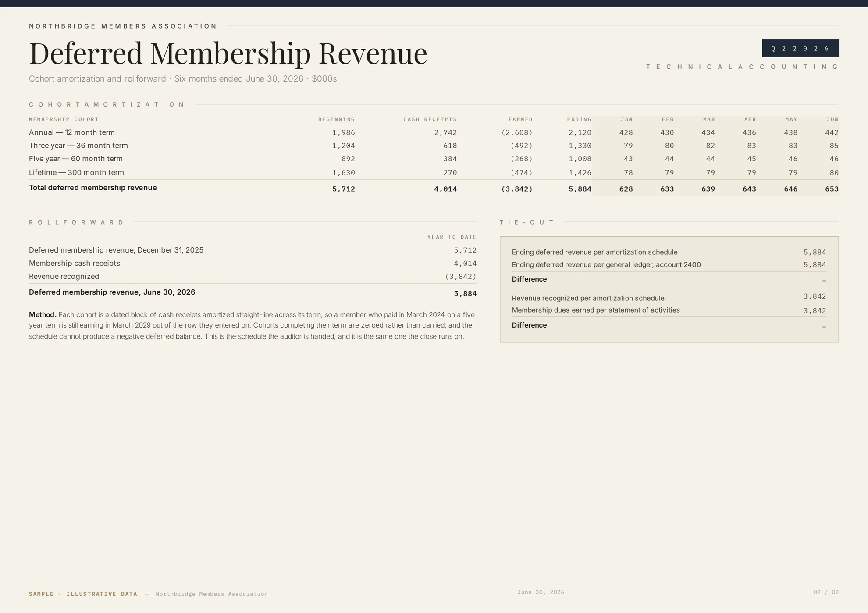Select the "Northbridge Members Association" header line
This screenshot has width=868, height=613.
click(x=123, y=26)
